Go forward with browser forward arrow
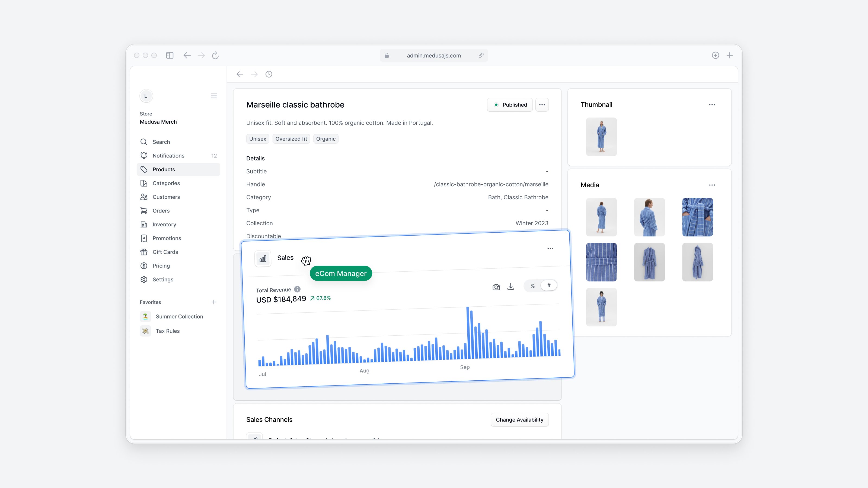 coord(201,55)
